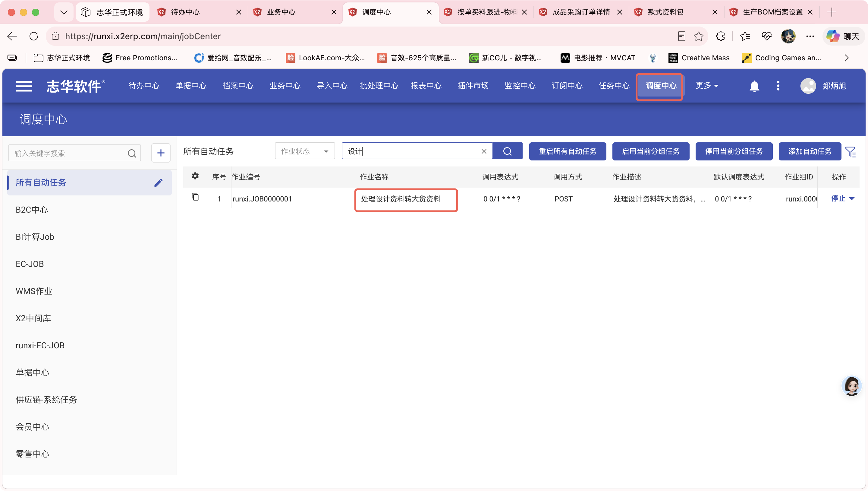
Task: Click the browser address bar URL
Action: (x=143, y=36)
